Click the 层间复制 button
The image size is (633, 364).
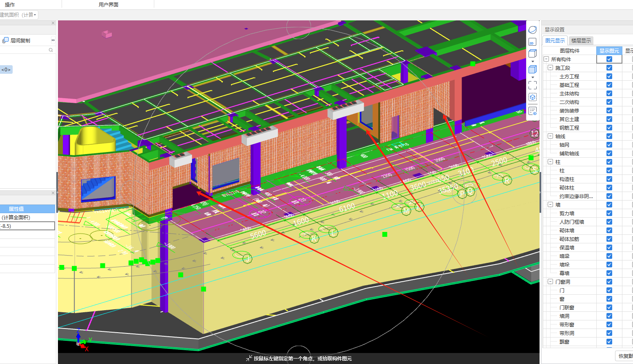17,40
